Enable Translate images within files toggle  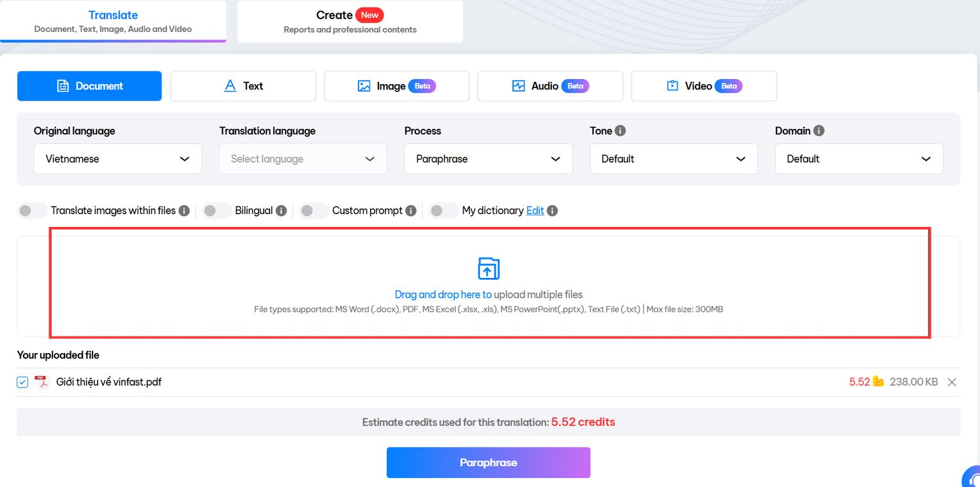(32, 210)
